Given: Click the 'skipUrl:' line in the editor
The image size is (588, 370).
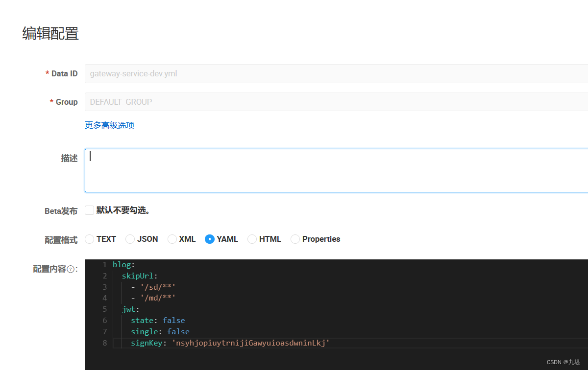Looking at the screenshot, I should point(140,276).
